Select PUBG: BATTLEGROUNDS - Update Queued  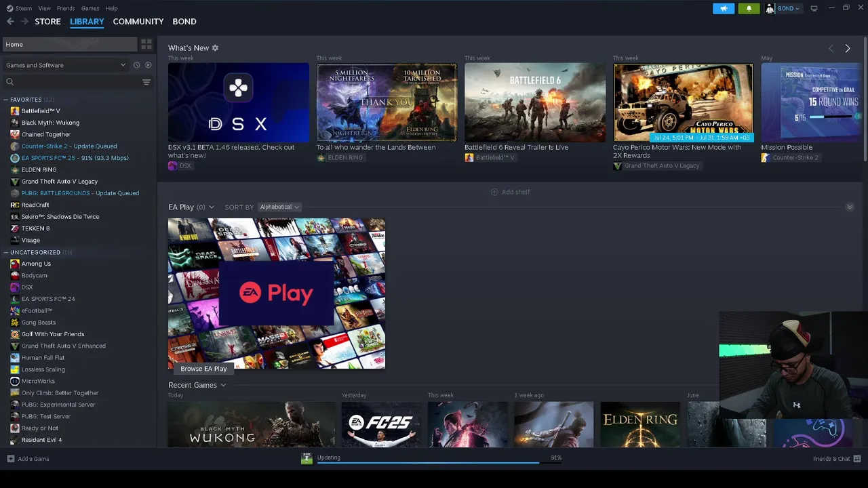tap(80, 193)
